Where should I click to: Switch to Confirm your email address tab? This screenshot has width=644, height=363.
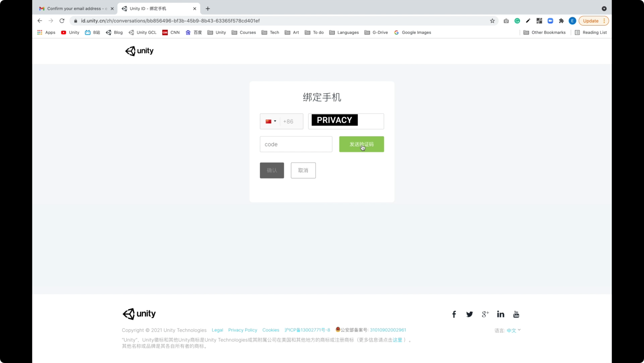74,9
